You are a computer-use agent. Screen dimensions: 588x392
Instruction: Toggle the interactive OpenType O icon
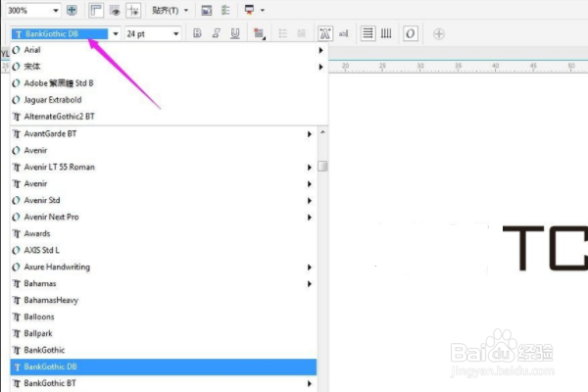point(411,33)
